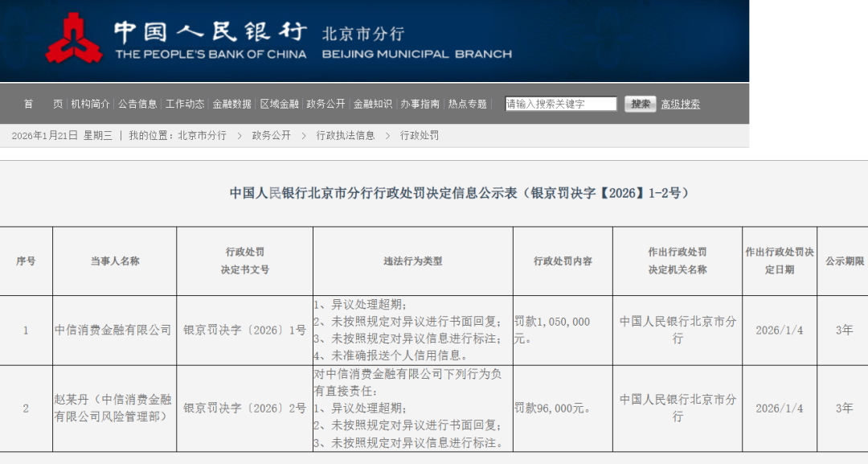Click the 行政处罚内容 column header
The image size is (868, 464).
563,261
